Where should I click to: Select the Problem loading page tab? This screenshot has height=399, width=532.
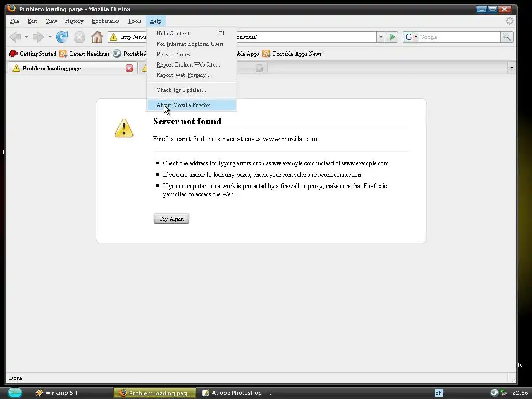[72, 68]
